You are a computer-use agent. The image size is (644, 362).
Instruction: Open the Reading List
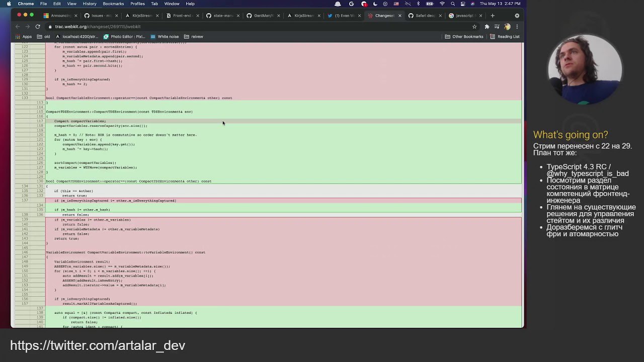click(505, 37)
